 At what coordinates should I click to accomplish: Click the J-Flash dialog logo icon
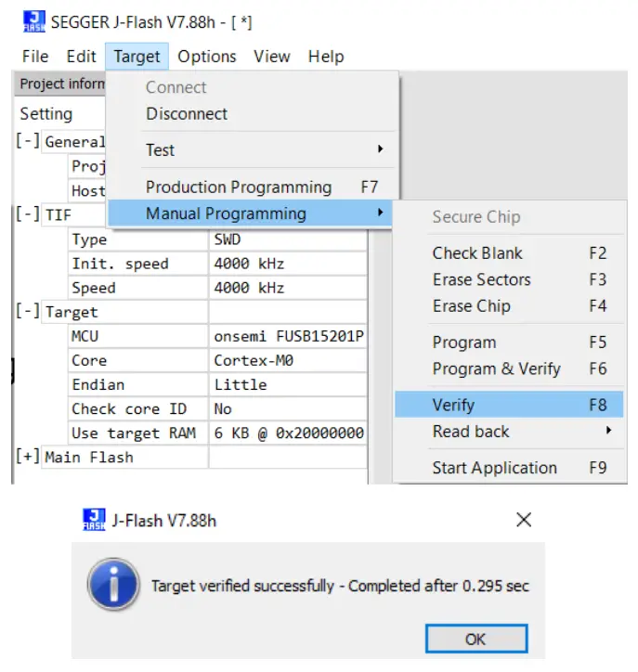click(93, 520)
